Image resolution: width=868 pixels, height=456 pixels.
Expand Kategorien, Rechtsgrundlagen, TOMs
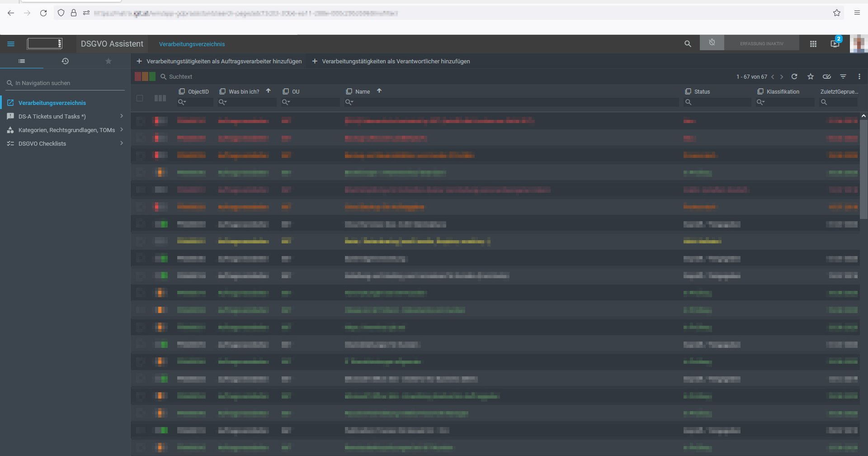coord(121,130)
